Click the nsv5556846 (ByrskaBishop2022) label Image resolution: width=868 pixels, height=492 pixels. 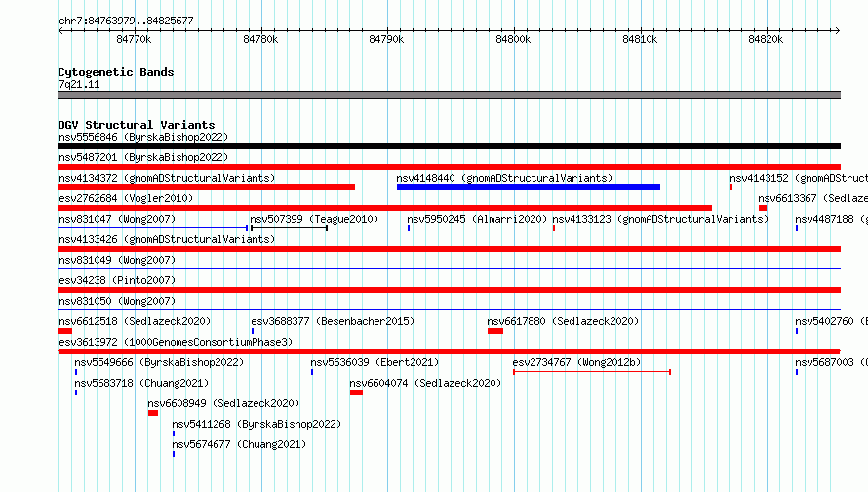pos(143,137)
